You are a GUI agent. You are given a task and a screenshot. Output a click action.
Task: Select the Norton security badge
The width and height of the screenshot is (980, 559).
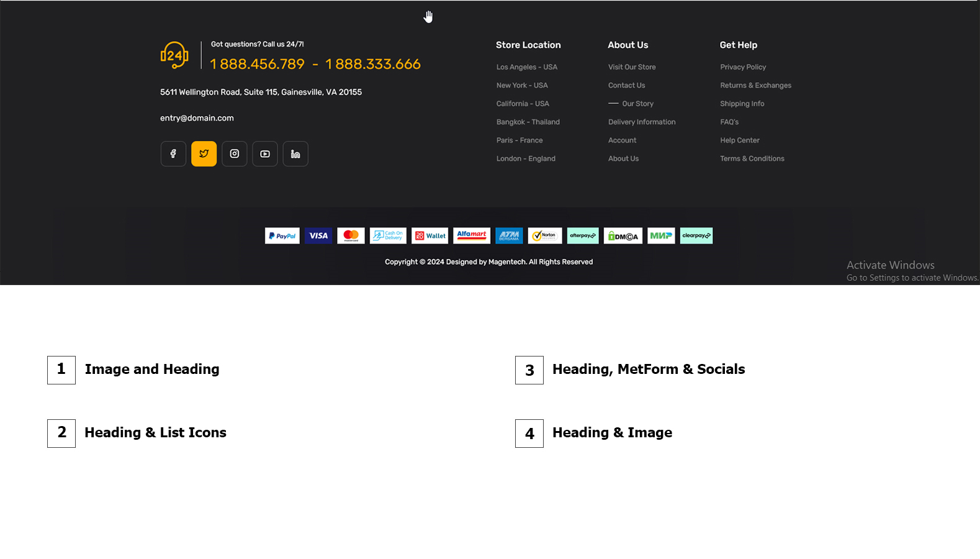click(545, 236)
